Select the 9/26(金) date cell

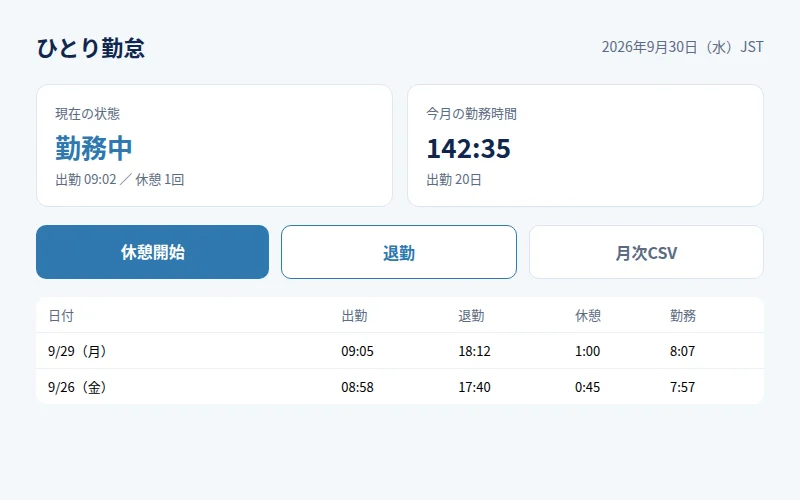pos(77,387)
